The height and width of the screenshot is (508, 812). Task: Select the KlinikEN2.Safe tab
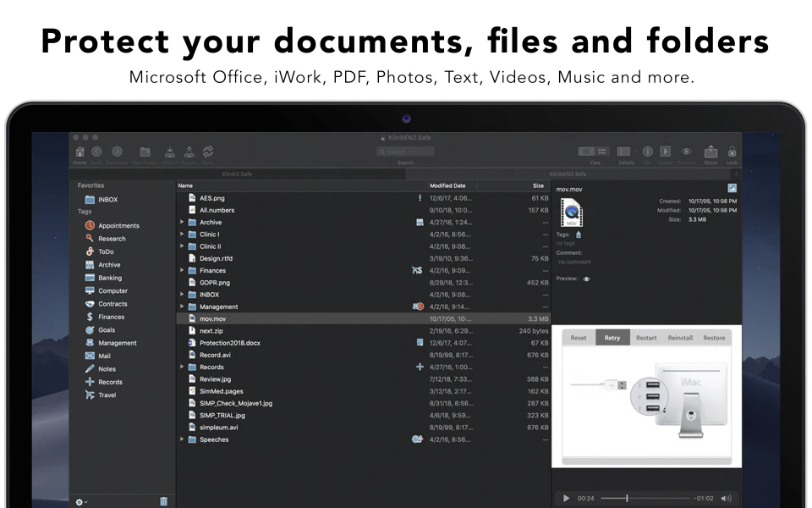[x=568, y=174]
